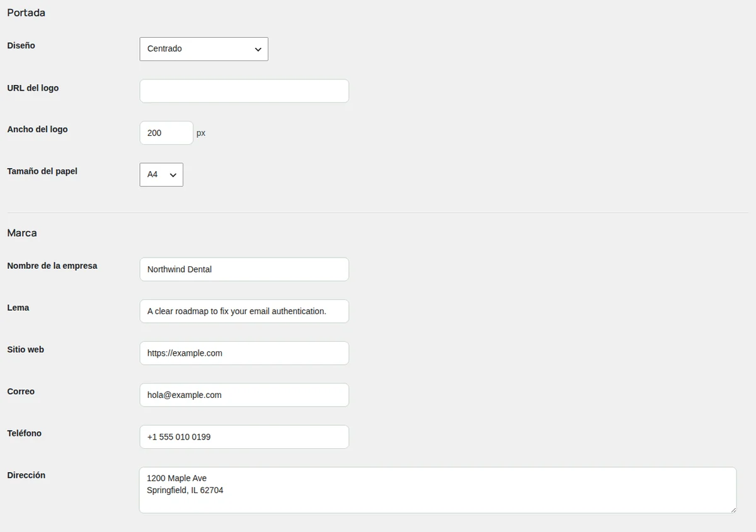Focus the URL del logo input field
Viewport: 756px width, 532px height.
click(244, 91)
